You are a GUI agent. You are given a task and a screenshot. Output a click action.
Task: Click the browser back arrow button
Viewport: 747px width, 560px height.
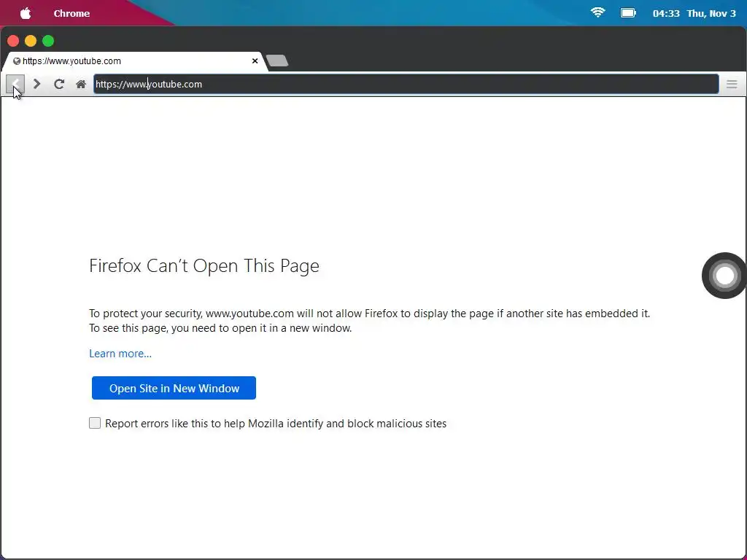[x=15, y=85]
